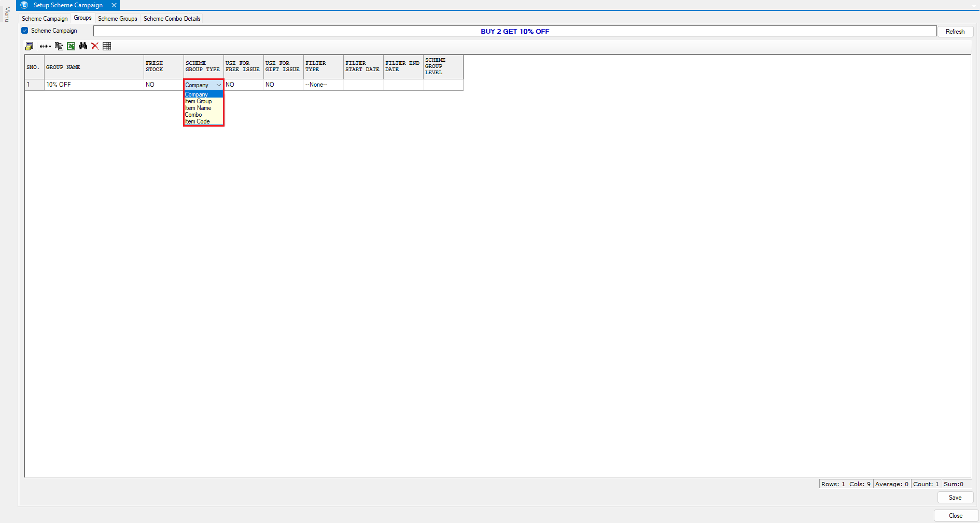
Task: Pick Combo in the dropdown list
Action: click(x=193, y=115)
